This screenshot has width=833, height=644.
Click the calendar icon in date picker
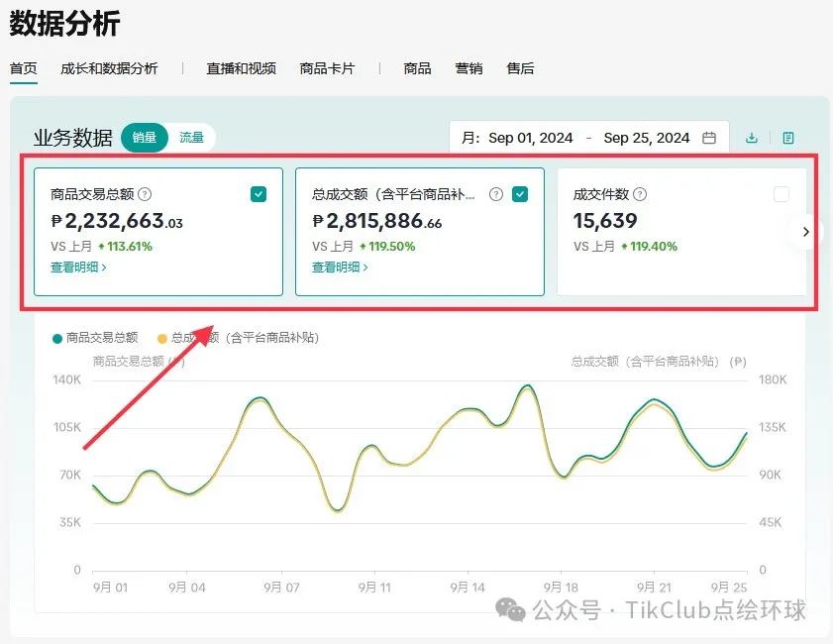click(709, 138)
